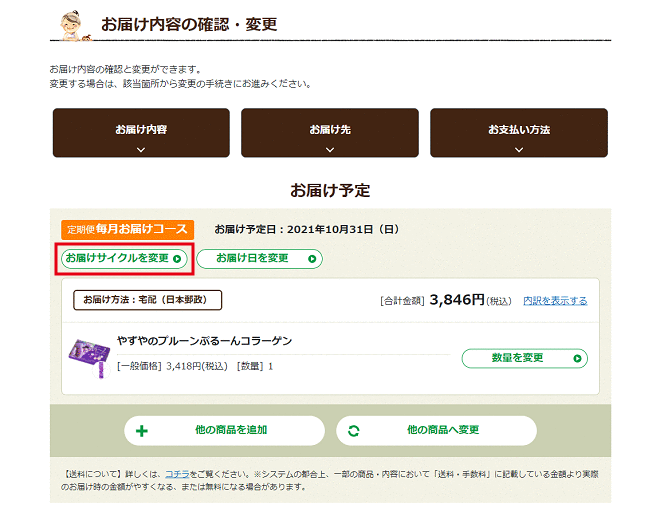The width and height of the screenshot is (660, 516).
Task: Click page title お届け内容の確認・変更
Action: [189, 24]
